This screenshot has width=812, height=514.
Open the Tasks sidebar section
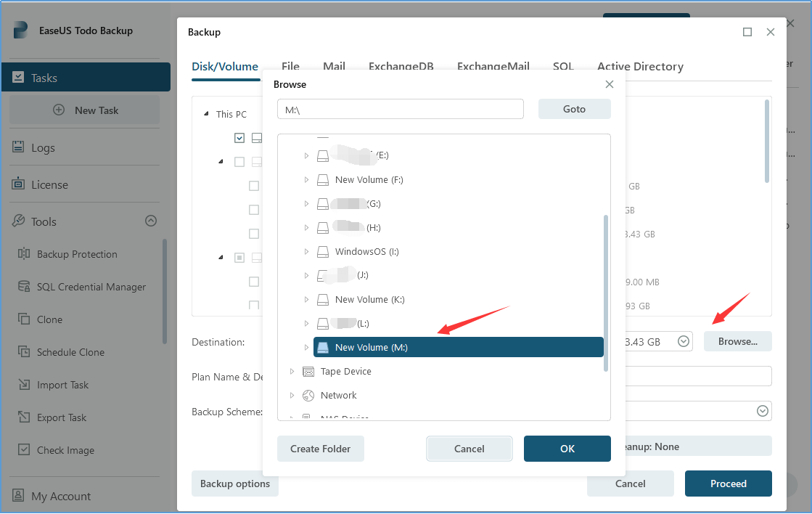click(86, 77)
